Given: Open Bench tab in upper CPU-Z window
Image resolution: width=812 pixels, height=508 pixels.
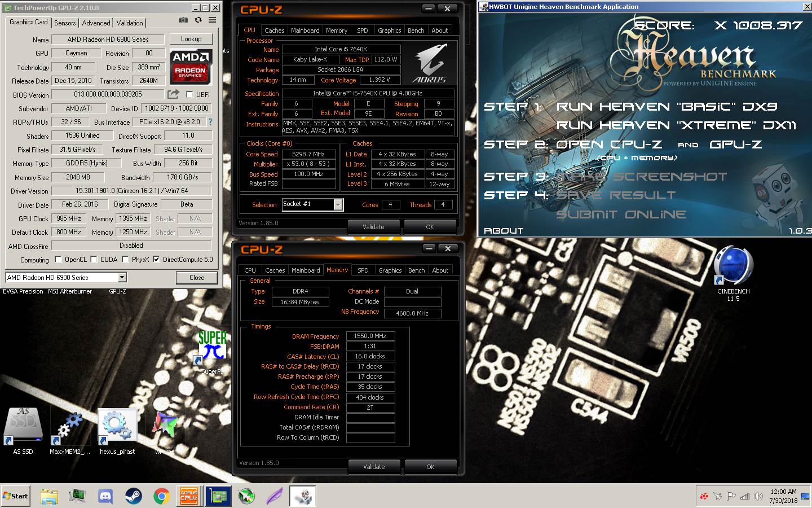Looking at the screenshot, I should 416,30.
